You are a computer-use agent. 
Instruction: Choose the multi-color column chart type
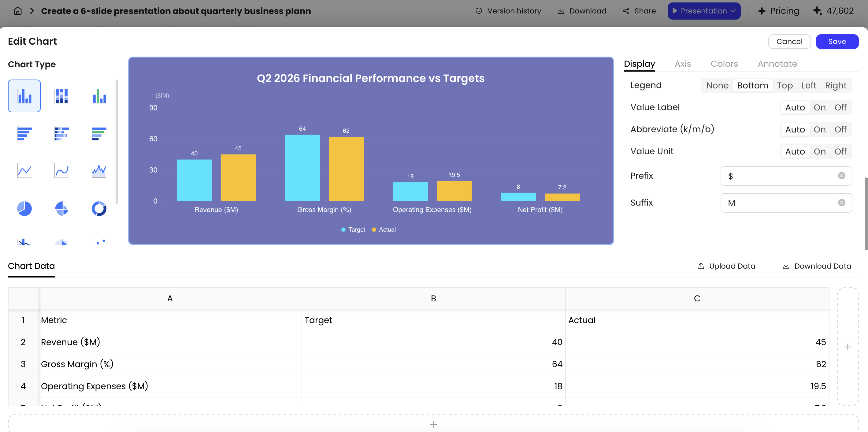point(99,96)
